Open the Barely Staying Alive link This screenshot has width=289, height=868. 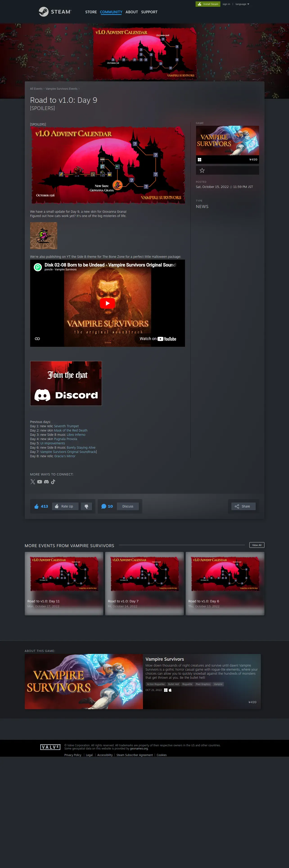pos(81,448)
